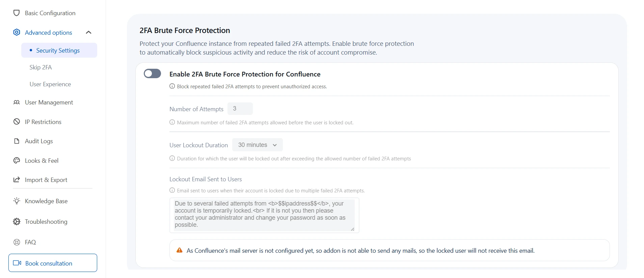
Task: Click the Number of Attempts field
Action: pyautogui.click(x=240, y=109)
